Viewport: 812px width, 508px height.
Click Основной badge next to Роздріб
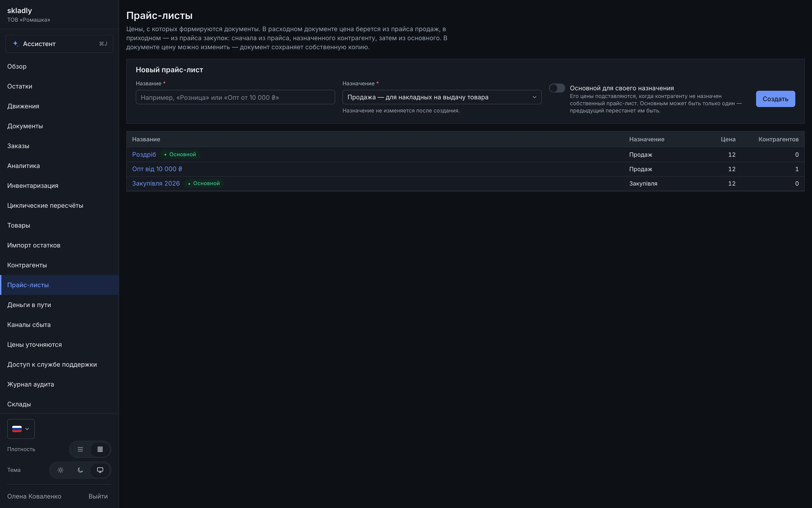click(x=180, y=155)
